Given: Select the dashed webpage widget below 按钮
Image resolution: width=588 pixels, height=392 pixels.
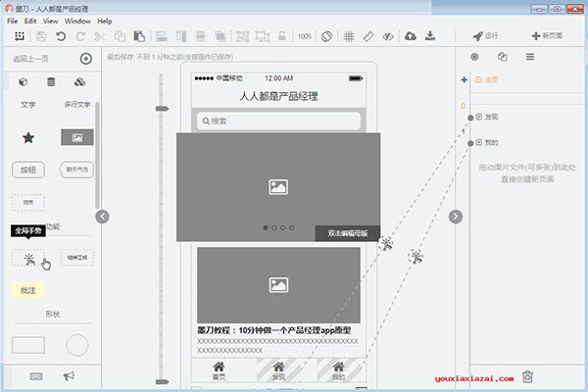Looking at the screenshot, I should pos(28,203).
